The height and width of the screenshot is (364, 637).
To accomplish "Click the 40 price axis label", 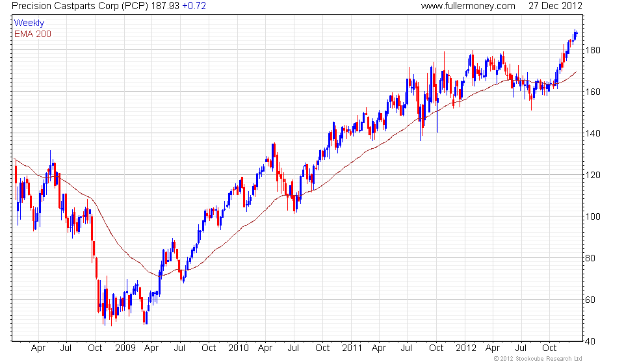I will (x=590, y=342).
